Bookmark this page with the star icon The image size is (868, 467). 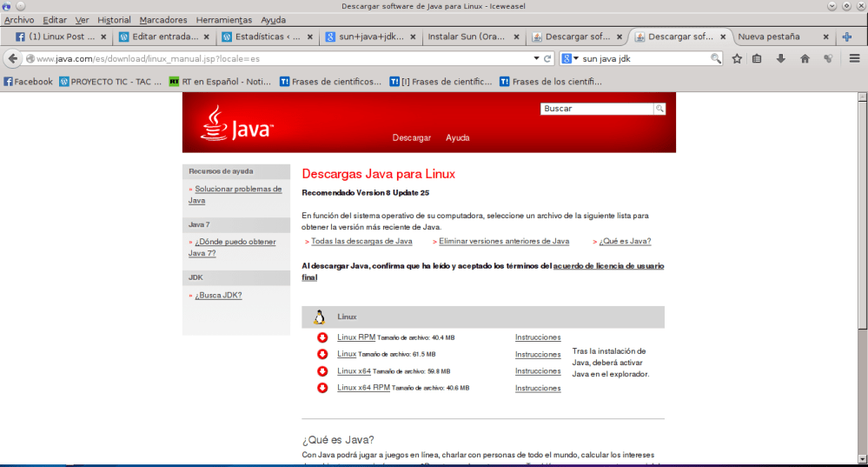coord(737,59)
